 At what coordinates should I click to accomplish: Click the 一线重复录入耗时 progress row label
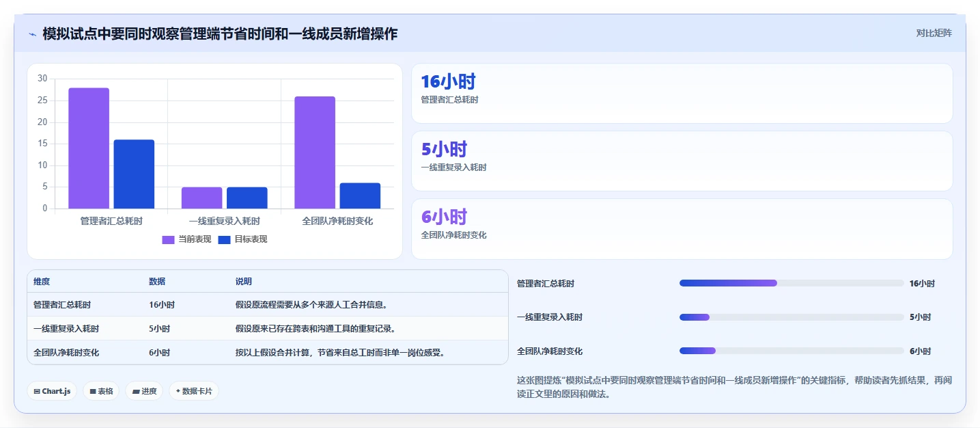point(550,317)
